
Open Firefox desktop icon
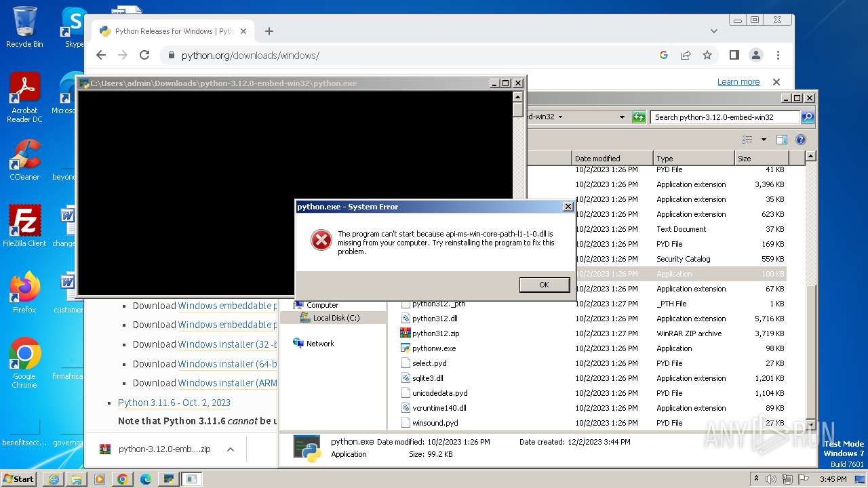24,293
